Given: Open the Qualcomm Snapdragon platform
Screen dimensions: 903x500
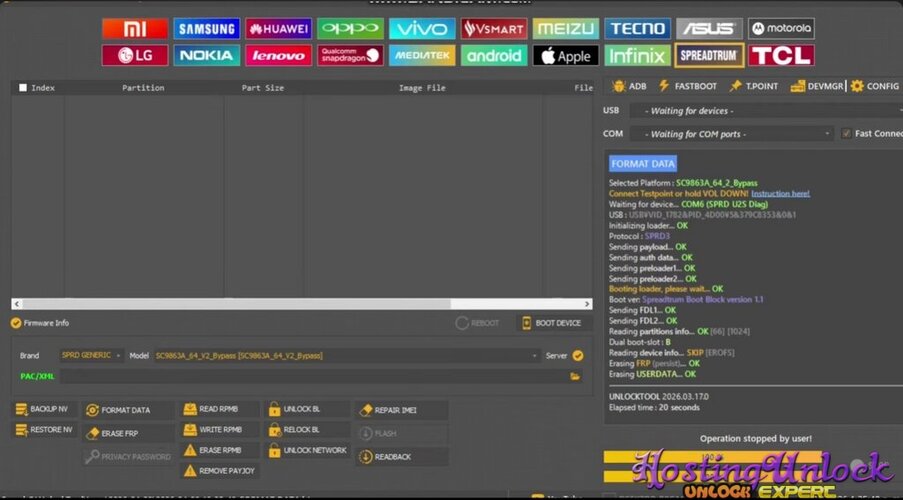Looking at the screenshot, I should click(x=350, y=55).
